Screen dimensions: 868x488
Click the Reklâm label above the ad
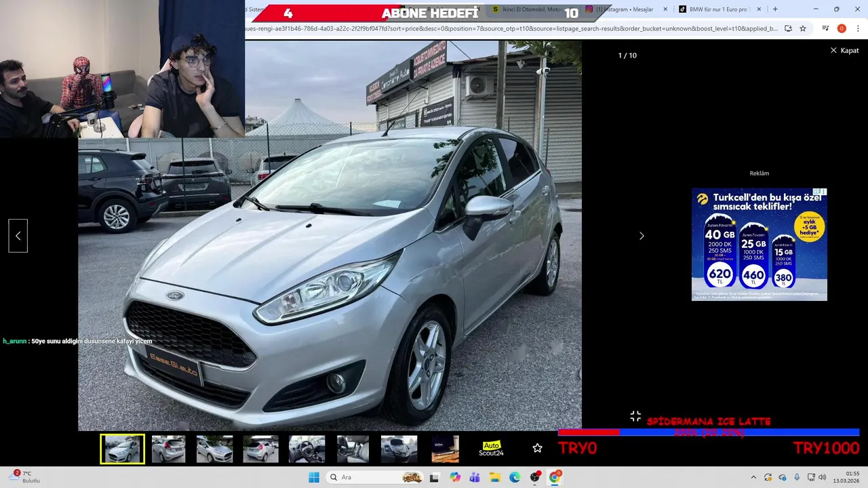point(759,174)
